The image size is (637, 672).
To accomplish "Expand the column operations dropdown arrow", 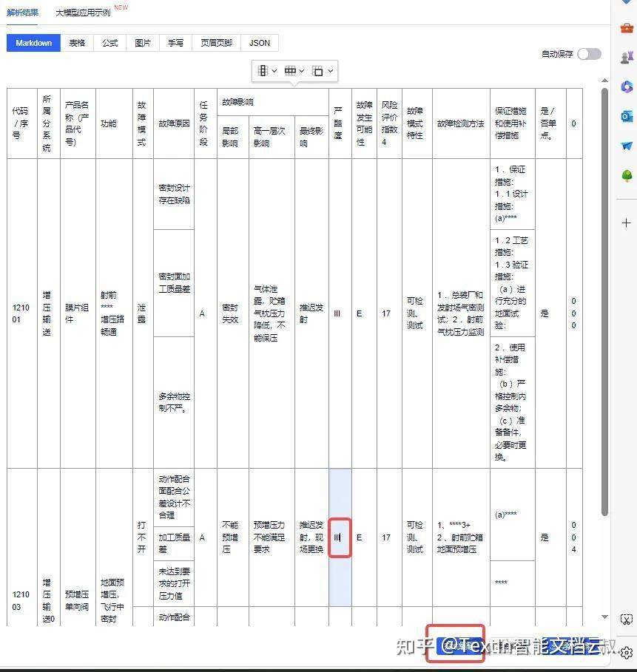I will click(x=274, y=71).
